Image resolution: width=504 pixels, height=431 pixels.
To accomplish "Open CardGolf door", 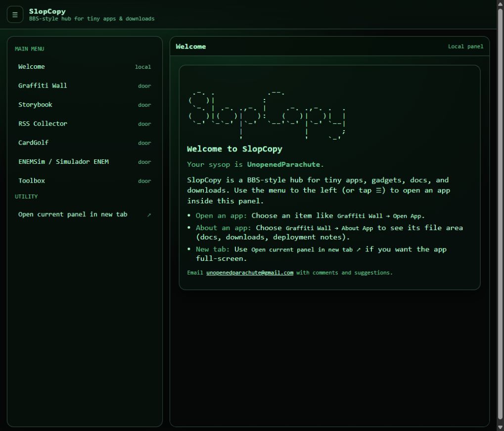I will click(x=85, y=143).
